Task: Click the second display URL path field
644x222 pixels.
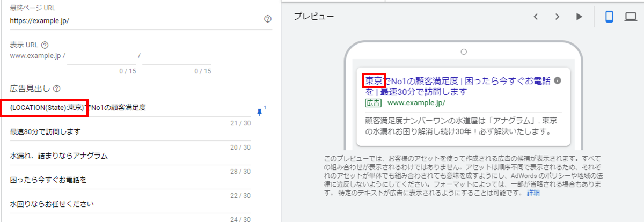Action: click(x=177, y=56)
